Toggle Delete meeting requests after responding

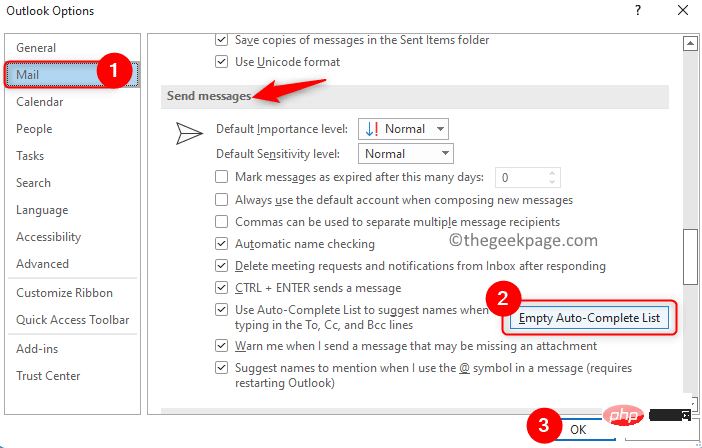221,265
